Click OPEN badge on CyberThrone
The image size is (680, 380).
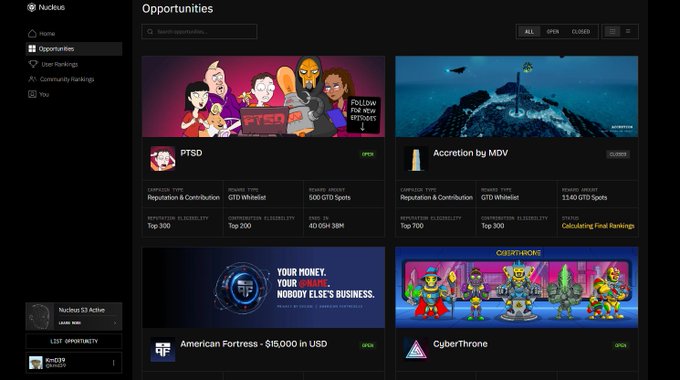pyautogui.click(x=621, y=346)
